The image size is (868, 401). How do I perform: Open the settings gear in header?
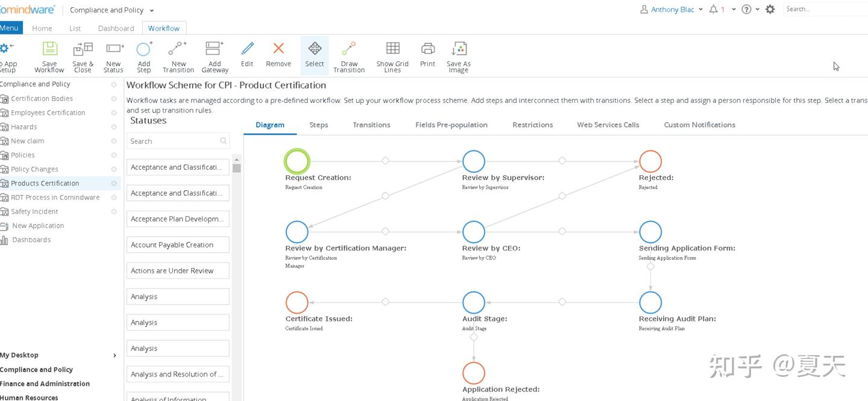click(770, 10)
